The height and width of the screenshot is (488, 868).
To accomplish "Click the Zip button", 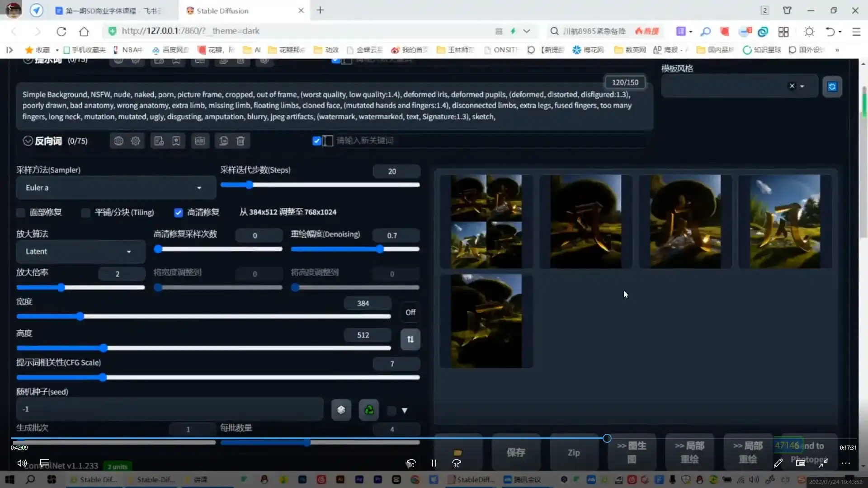I will [574, 452].
